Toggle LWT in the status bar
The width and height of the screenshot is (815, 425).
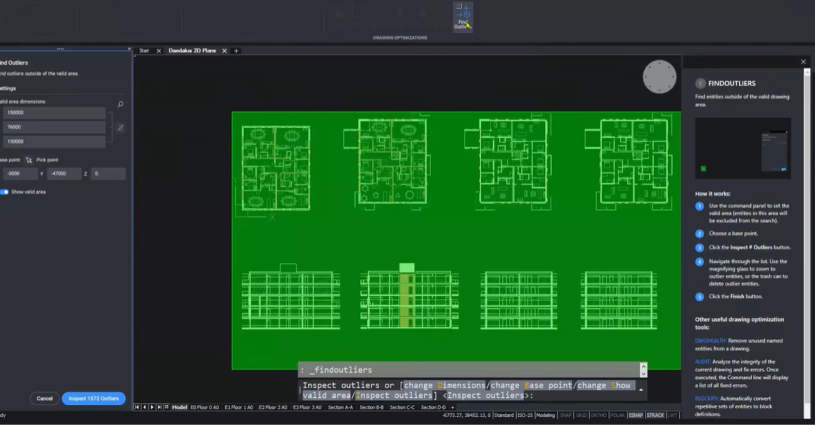672,415
